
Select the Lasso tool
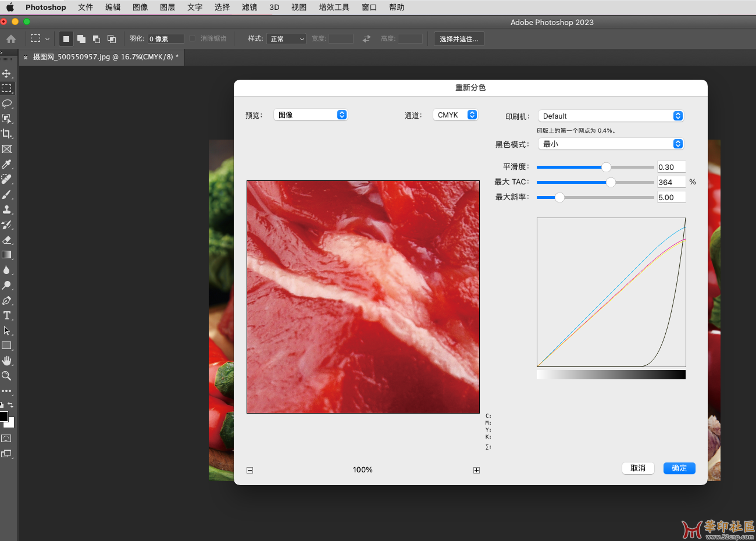6,104
